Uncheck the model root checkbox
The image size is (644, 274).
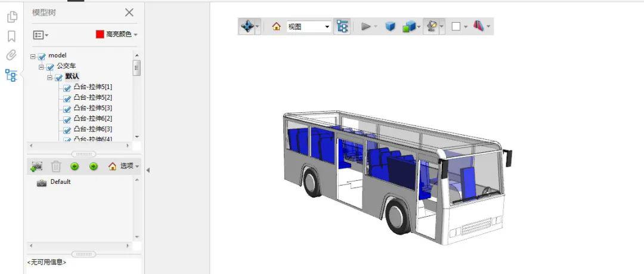click(42, 56)
